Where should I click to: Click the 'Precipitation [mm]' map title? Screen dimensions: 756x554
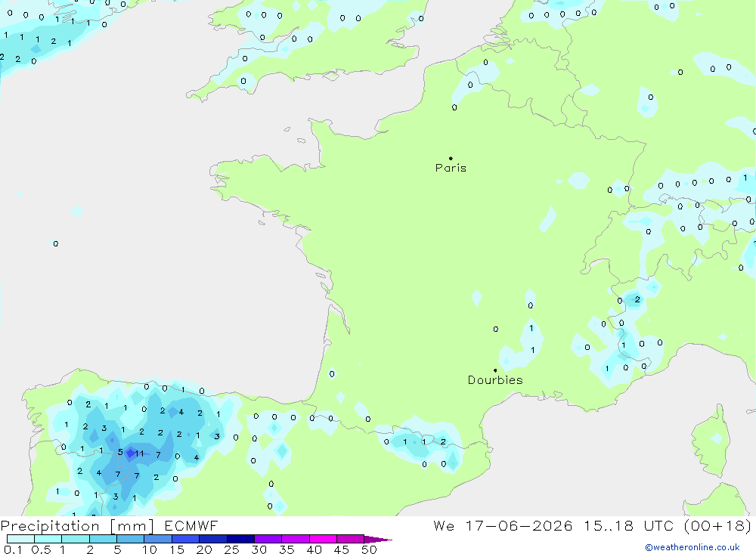77,526
